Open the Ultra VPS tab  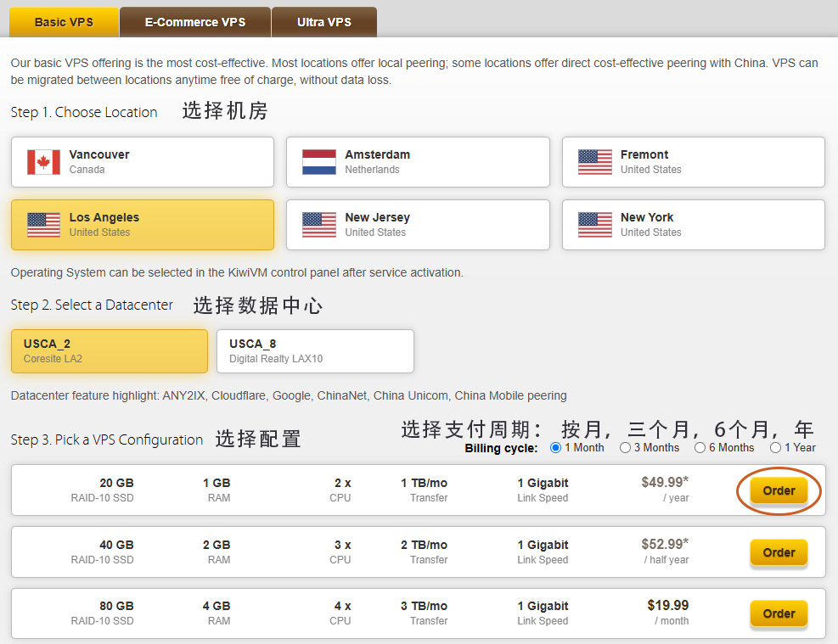pyautogui.click(x=323, y=22)
